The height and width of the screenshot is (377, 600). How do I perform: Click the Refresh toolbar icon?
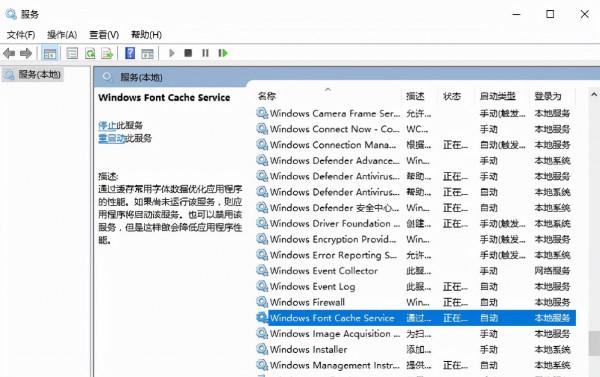[90, 53]
